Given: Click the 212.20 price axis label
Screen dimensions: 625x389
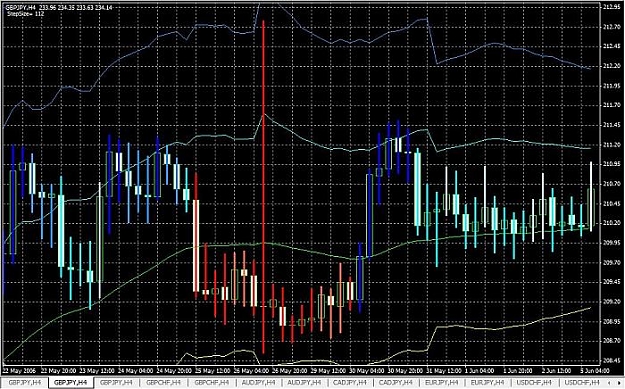Looking at the screenshot, I should click(611, 66).
